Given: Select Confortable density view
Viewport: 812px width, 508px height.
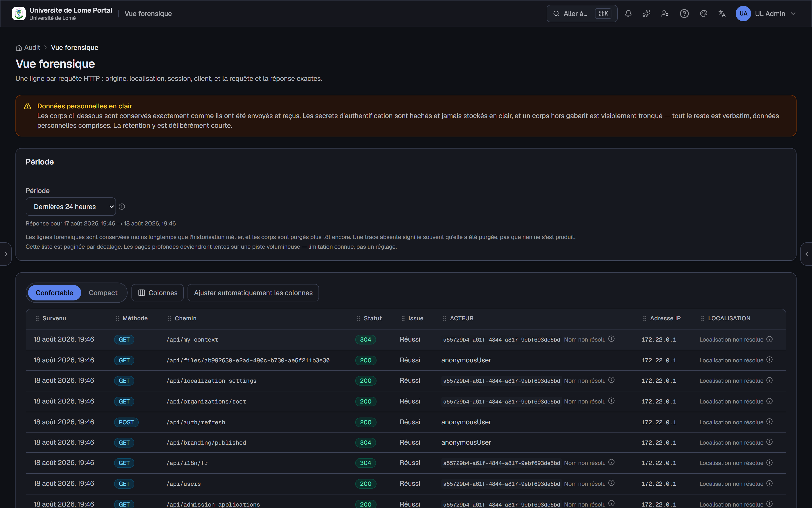Looking at the screenshot, I should 54,293.
